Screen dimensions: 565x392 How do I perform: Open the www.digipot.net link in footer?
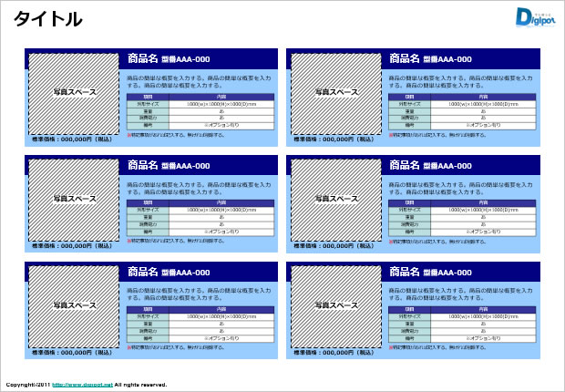pos(82,385)
